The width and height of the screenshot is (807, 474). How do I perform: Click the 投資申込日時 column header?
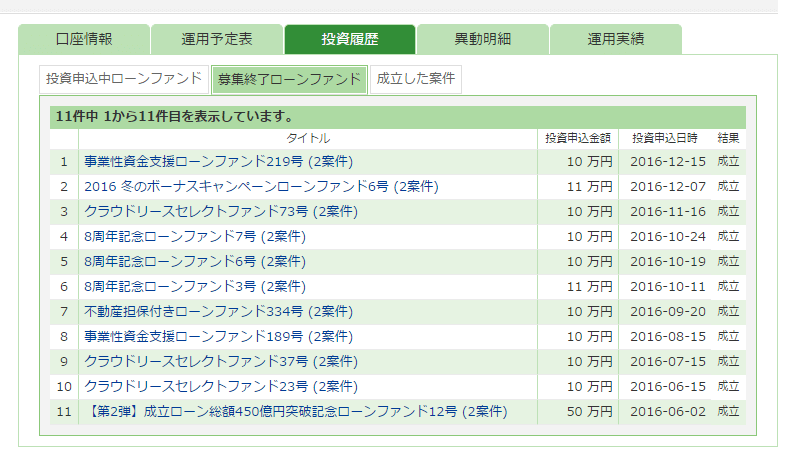click(664, 138)
